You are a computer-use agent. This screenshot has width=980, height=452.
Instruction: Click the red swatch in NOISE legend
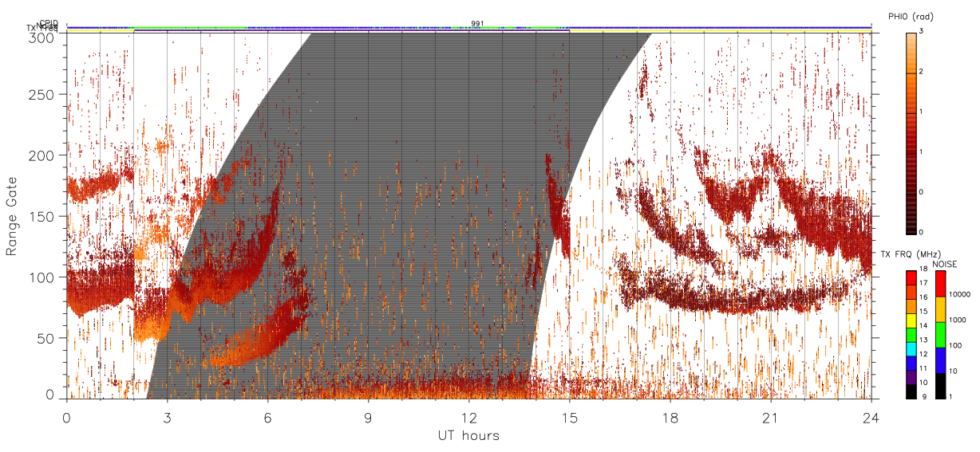(941, 284)
